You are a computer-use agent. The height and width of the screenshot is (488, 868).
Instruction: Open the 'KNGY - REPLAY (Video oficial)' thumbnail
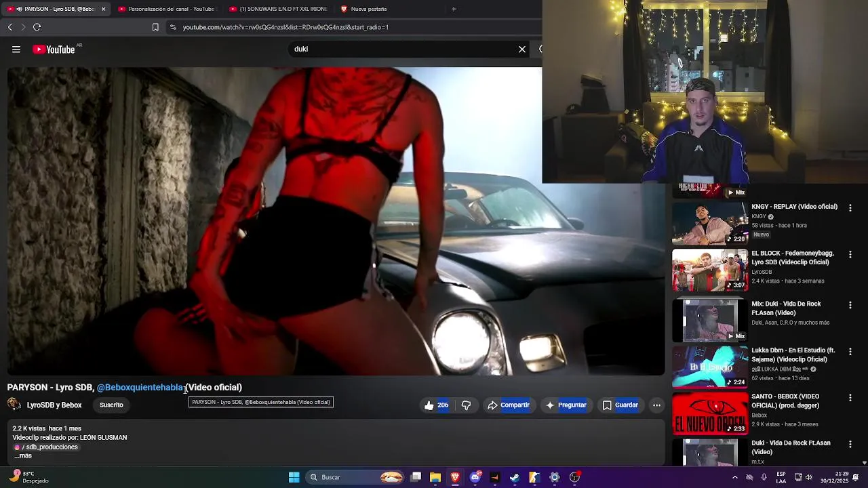pyautogui.click(x=709, y=224)
